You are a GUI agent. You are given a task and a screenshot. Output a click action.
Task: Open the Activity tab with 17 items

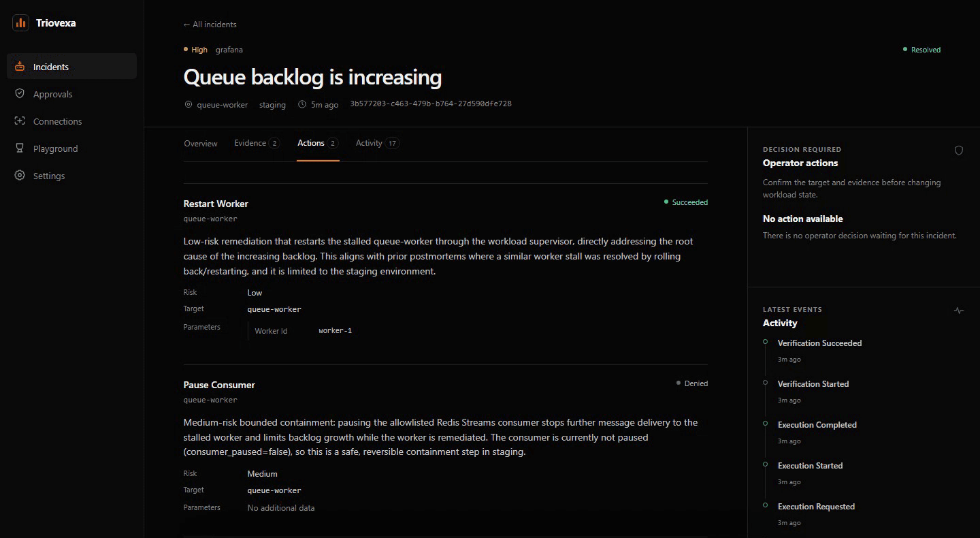point(377,143)
